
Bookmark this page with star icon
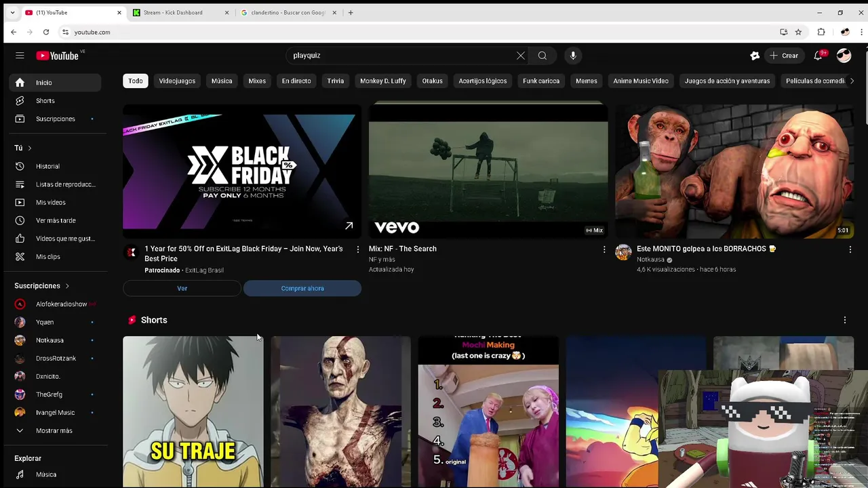click(798, 32)
